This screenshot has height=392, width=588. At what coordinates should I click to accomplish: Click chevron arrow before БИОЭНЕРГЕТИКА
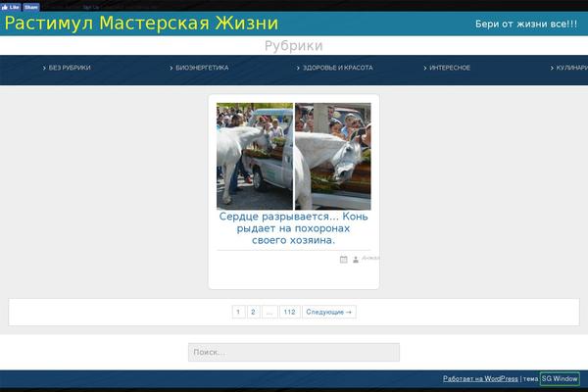coord(171,68)
